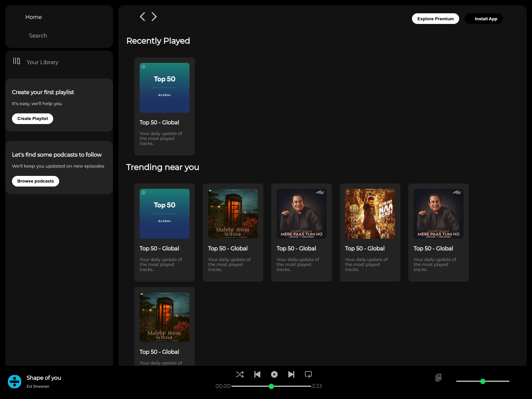Click Top 50 - Global title under Recently Played
The width and height of the screenshot is (532, 399).
pyautogui.click(x=159, y=122)
